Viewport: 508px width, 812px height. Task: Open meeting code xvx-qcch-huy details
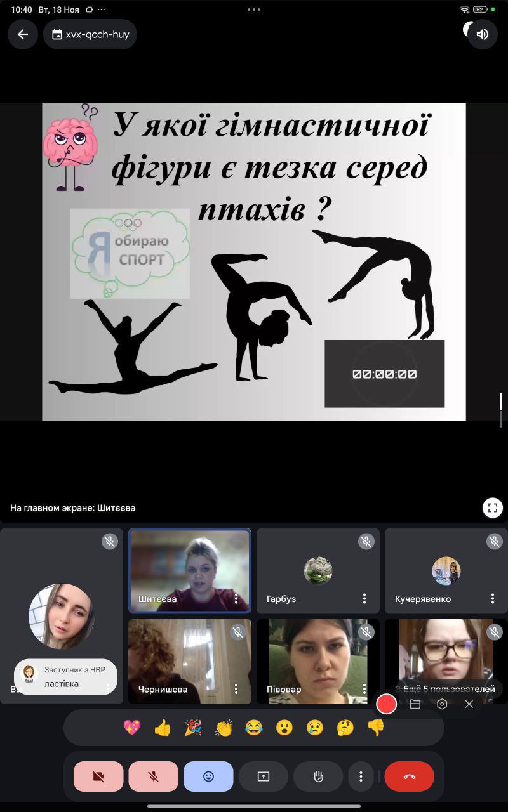[x=90, y=34]
